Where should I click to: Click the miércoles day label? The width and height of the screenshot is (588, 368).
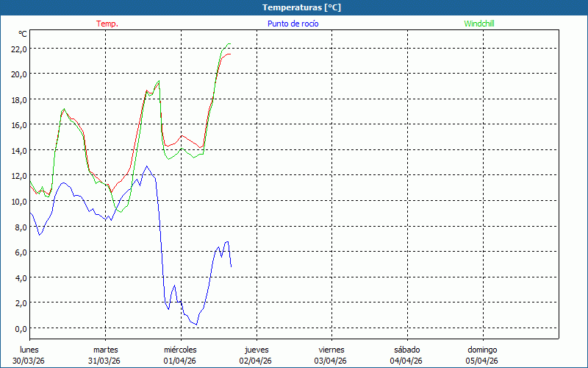(180, 350)
